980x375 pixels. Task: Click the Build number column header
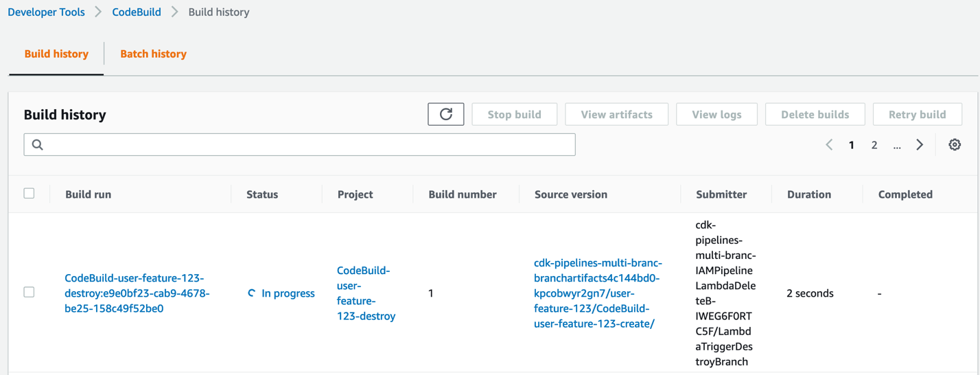point(463,194)
